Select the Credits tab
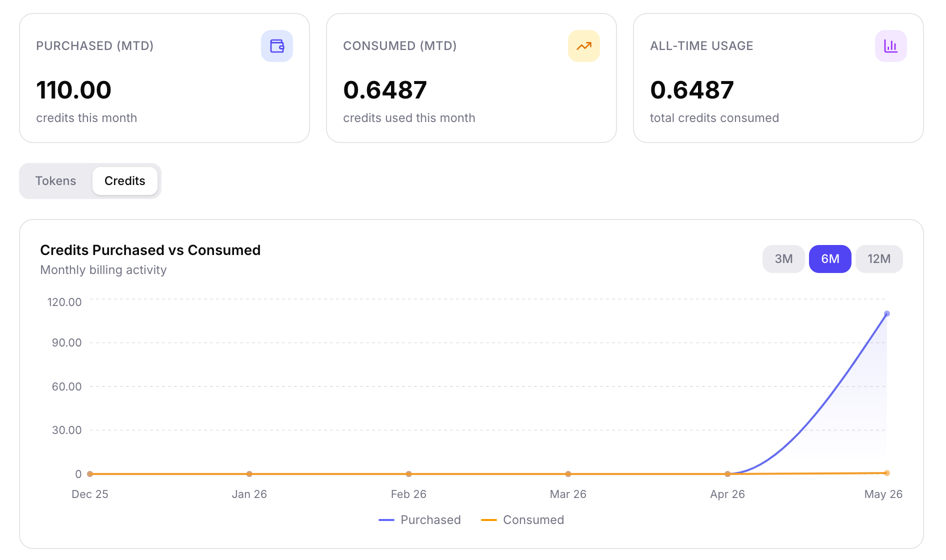Screen dimensions: 946x560 pyautogui.click(x=125, y=181)
